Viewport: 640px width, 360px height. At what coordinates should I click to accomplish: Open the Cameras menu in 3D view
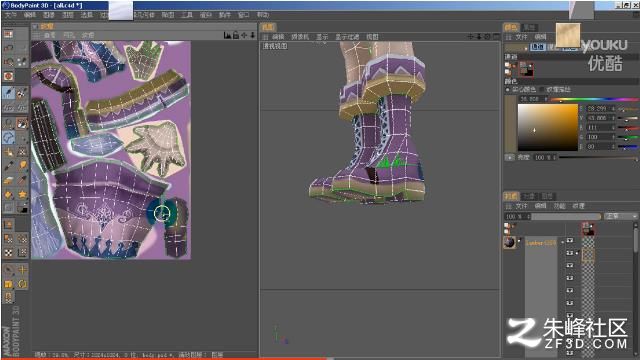tap(300, 37)
